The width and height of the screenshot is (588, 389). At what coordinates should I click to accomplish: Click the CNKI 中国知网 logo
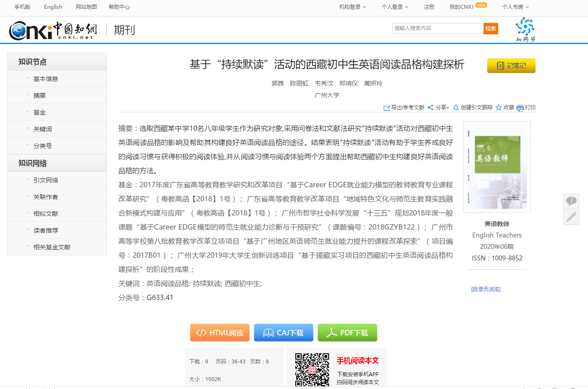point(53,30)
